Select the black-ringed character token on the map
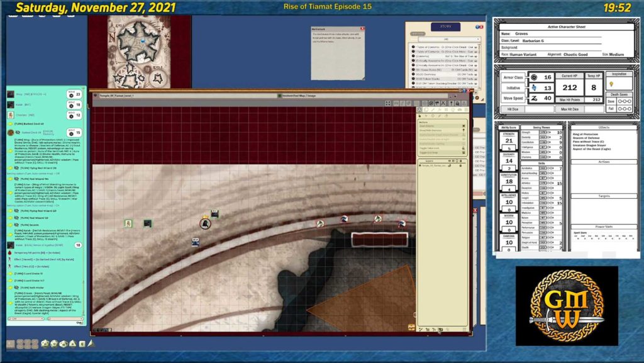This screenshot has height=363, width=644. [205, 223]
